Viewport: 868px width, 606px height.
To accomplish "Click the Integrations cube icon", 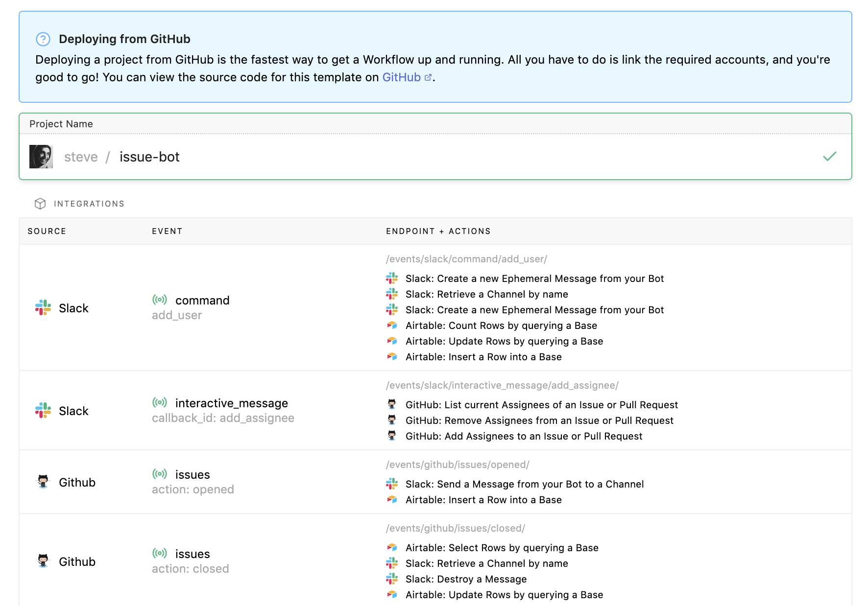I will [x=40, y=204].
